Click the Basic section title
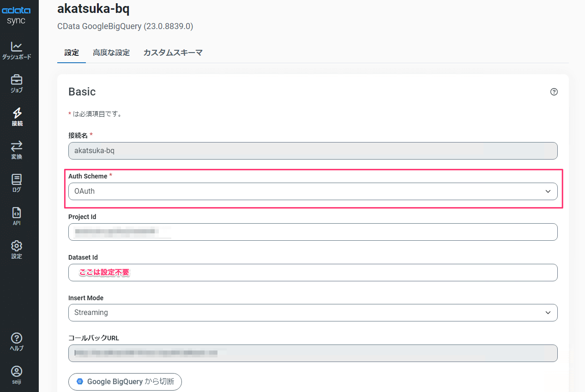Image resolution: width=585 pixels, height=392 pixels. pos(82,92)
